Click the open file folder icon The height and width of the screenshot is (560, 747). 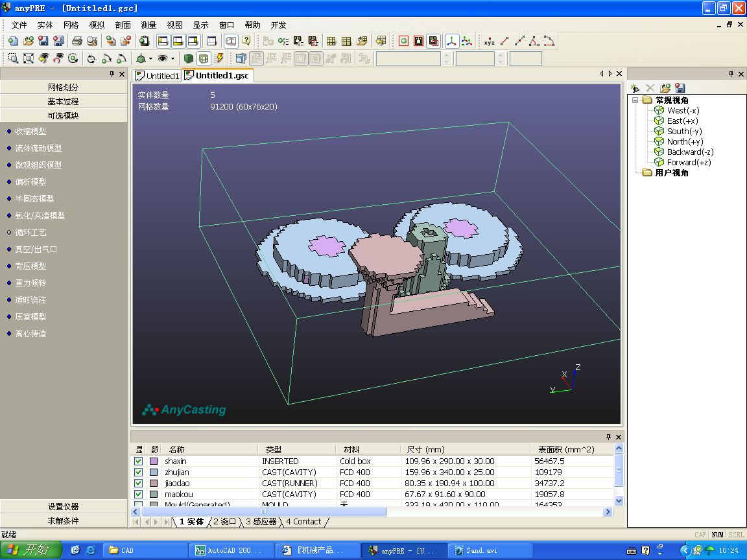pos(28,41)
